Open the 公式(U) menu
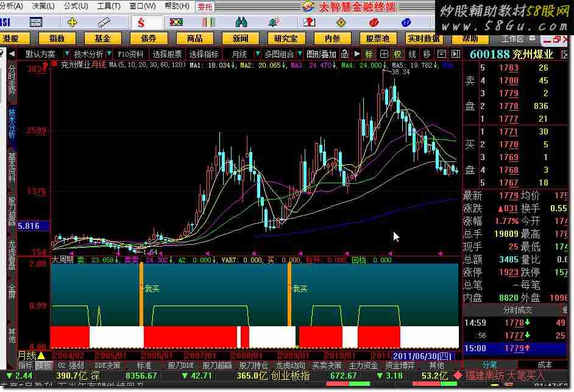Viewport: 574px width, 392px height. 76,6
